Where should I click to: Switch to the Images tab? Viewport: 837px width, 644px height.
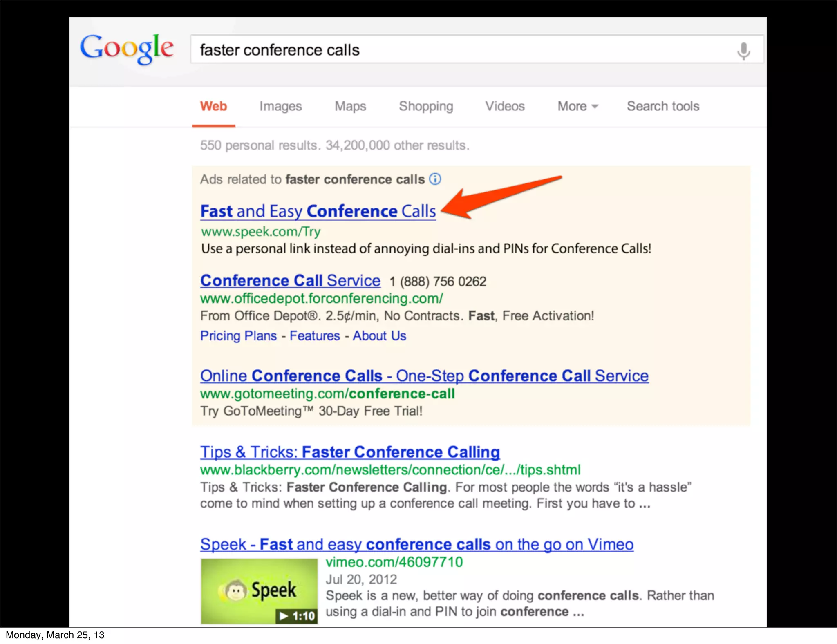click(280, 106)
